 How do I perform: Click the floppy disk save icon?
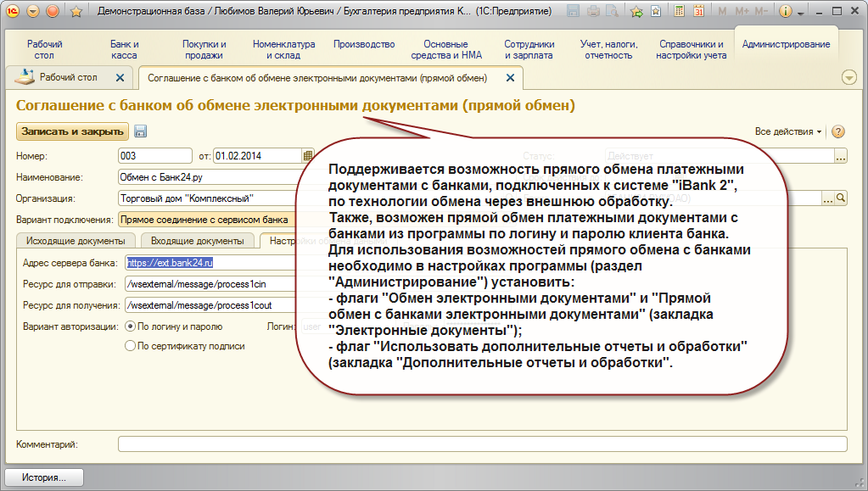pyautogui.click(x=141, y=131)
